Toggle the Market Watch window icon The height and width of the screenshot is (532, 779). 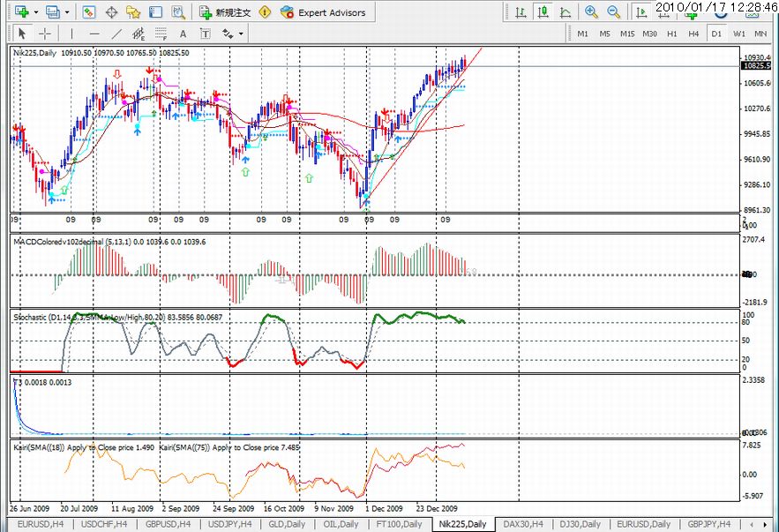(89, 12)
